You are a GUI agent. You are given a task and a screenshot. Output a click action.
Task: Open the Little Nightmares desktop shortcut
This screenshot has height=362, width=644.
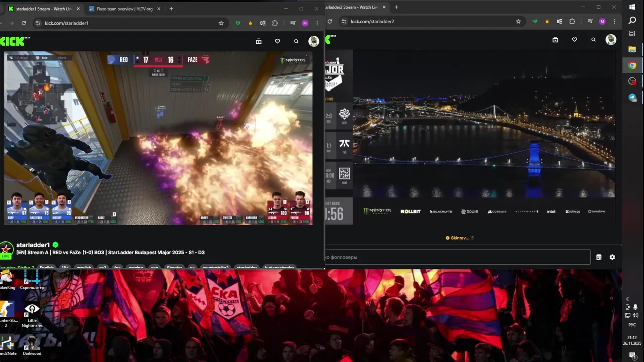point(32,315)
